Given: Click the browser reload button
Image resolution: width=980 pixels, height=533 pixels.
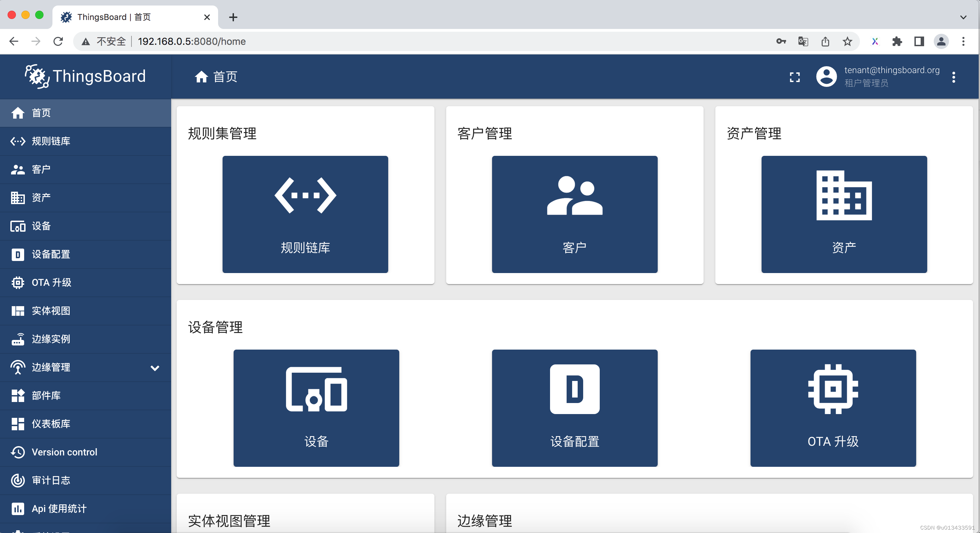Looking at the screenshot, I should [58, 41].
